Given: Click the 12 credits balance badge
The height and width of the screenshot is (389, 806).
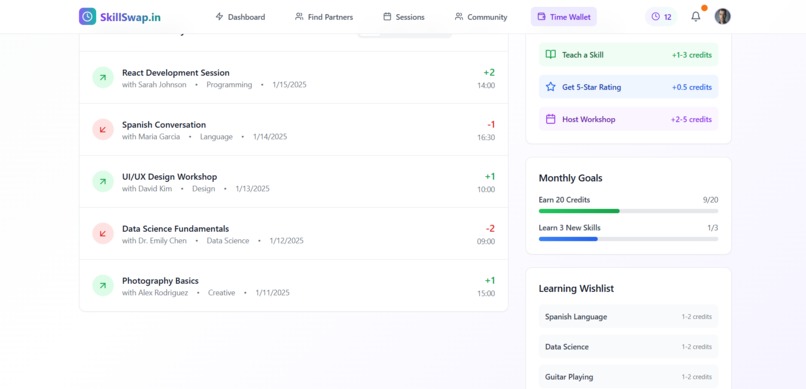Looking at the screenshot, I should click(661, 17).
